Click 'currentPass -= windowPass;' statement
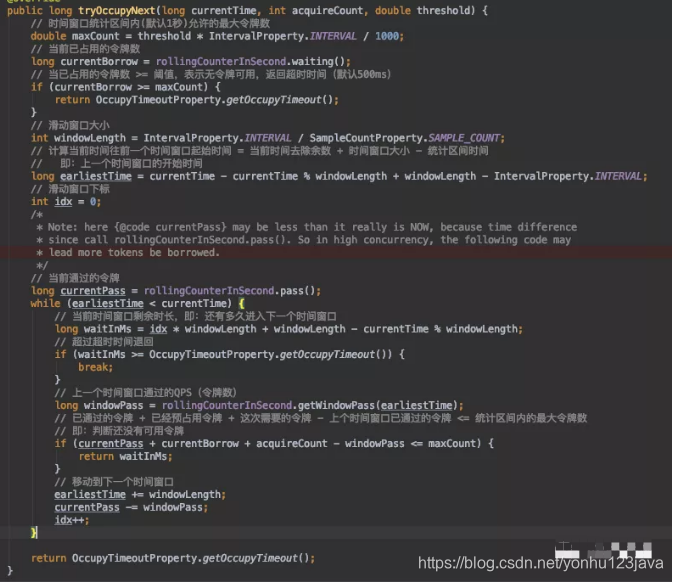The height and width of the screenshot is (582, 674). coord(131,507)
